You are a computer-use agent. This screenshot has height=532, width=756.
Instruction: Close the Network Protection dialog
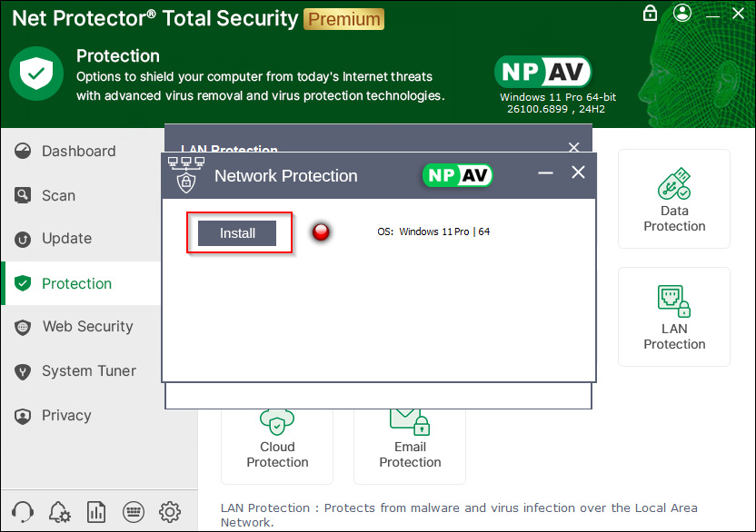[578, 172]
